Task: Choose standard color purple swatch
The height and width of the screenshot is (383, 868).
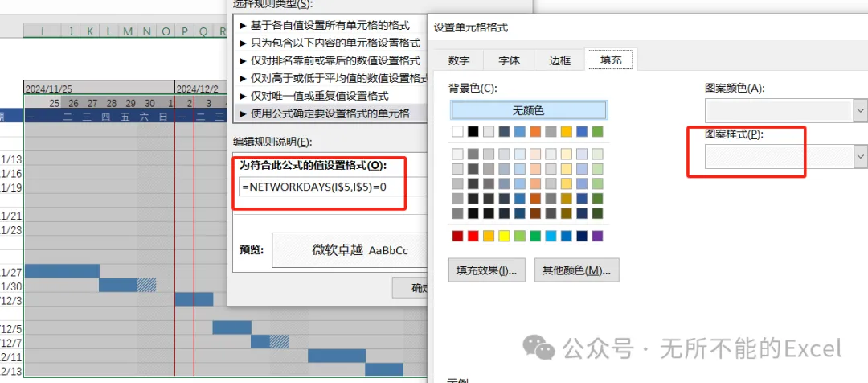Action: coord(596,236)
